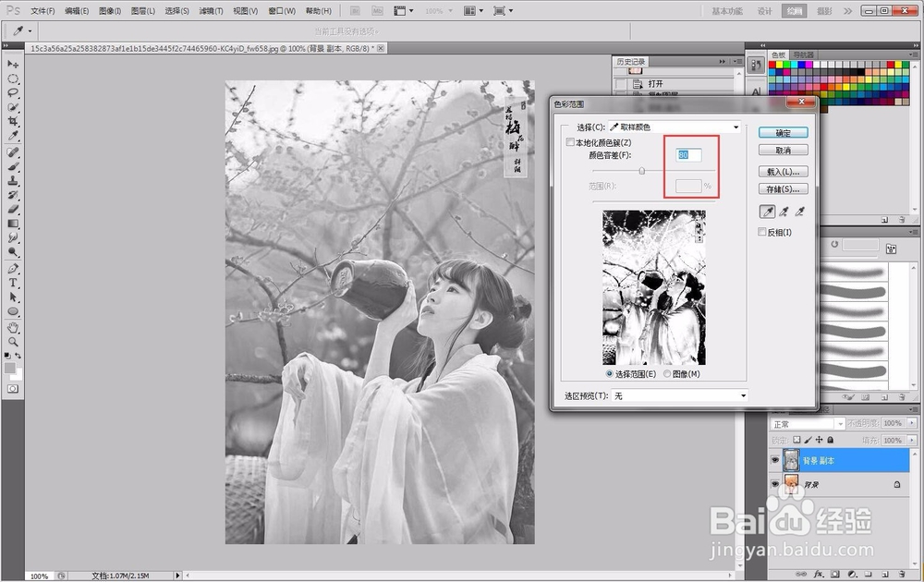Open the layer 填充 fill slider arrow
924x582 pixels.
(x=912, y=440)
